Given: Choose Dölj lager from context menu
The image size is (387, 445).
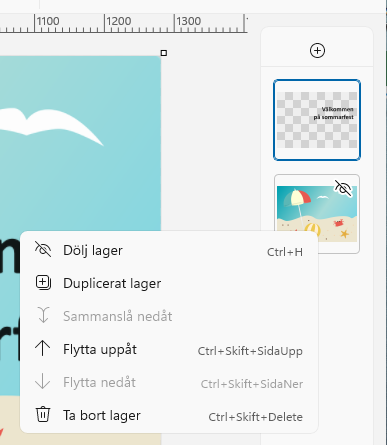Looking at the screenshot, I should pos(169,251).
